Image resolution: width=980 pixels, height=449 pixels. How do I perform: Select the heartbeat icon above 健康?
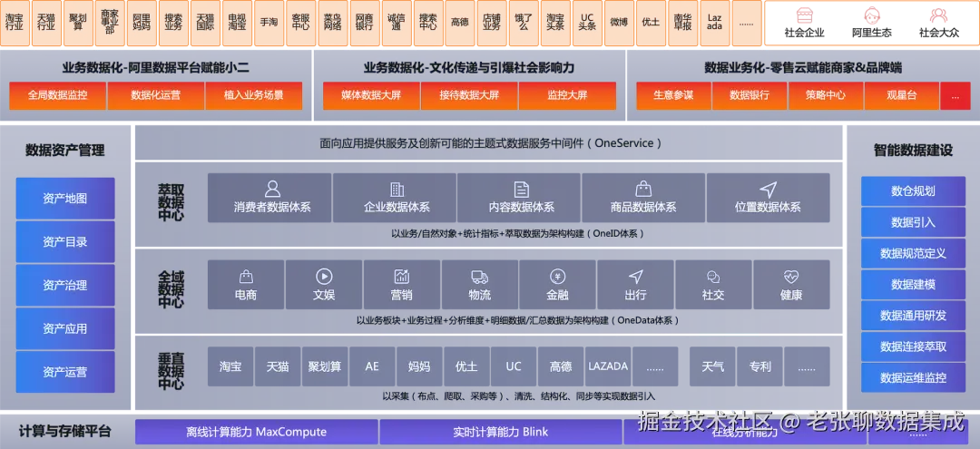pyautogui.click(x=791, y=276)
